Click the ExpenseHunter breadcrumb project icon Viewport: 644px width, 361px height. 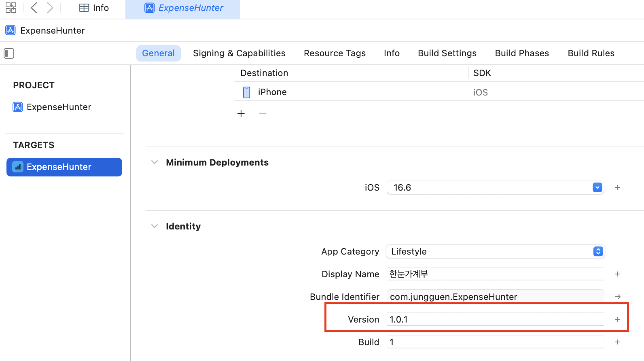point(11,30)
